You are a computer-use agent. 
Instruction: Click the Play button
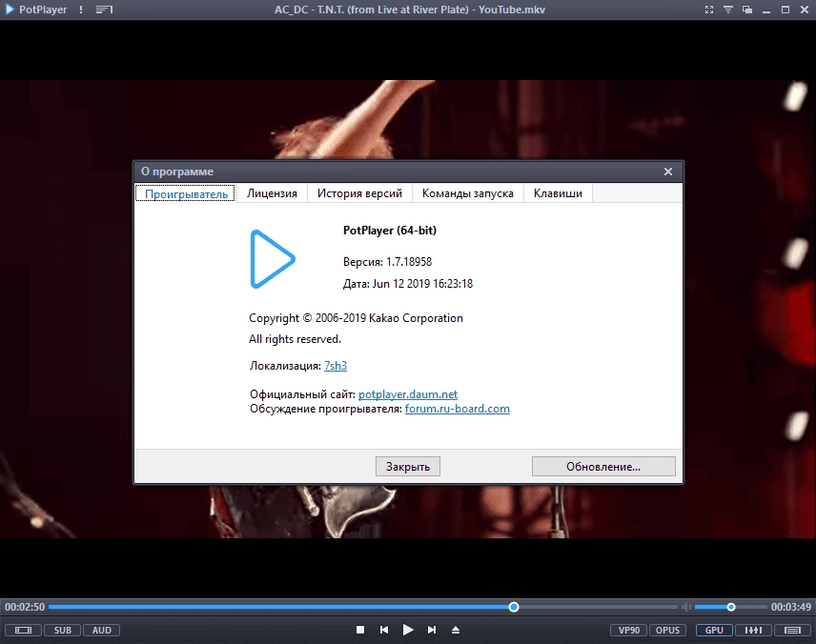(408, 630)
